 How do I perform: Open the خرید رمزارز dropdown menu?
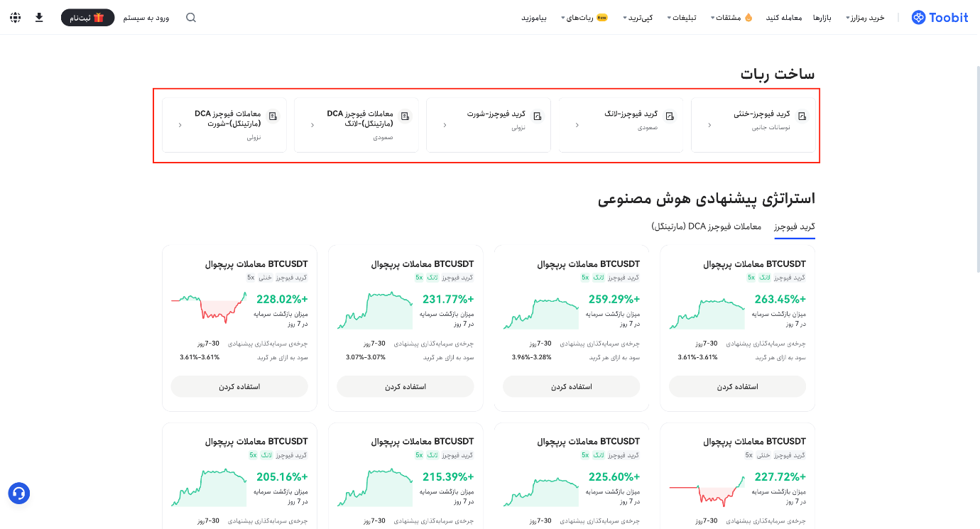coord(865,17)
